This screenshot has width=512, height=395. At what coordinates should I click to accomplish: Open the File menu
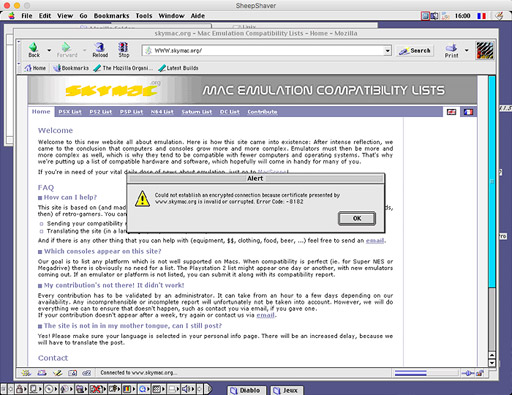[x=27, y=16]
